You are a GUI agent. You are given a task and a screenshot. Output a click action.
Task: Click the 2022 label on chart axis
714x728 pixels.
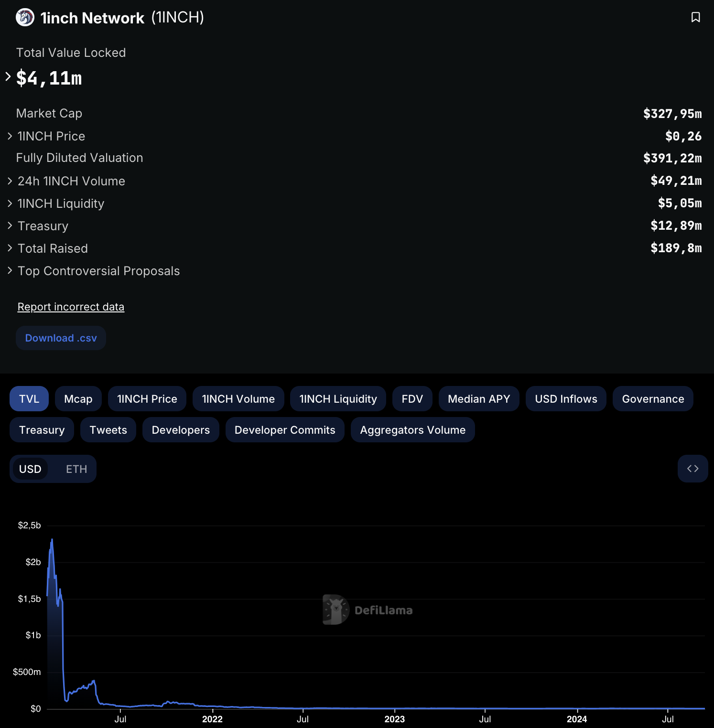coord(212,719)
